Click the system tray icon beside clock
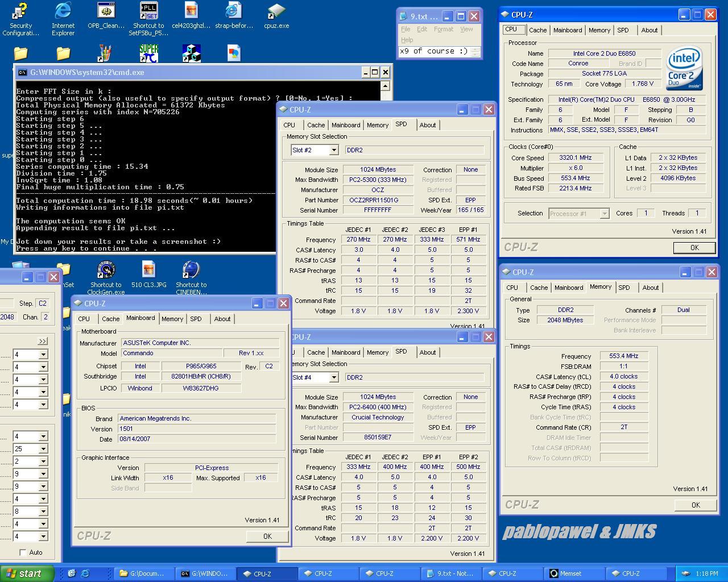Image resolution: width=728 pixels, height=582 pixels. (x=685, y=573)
